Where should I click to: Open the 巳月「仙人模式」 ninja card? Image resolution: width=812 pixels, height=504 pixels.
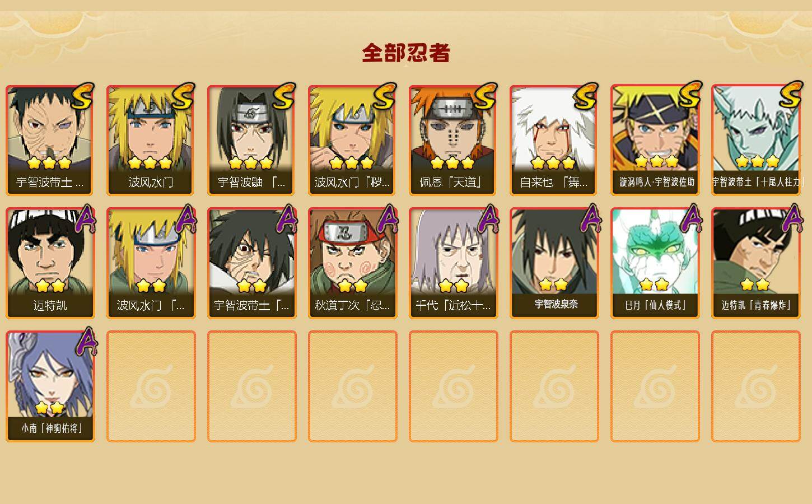point(655,263)
